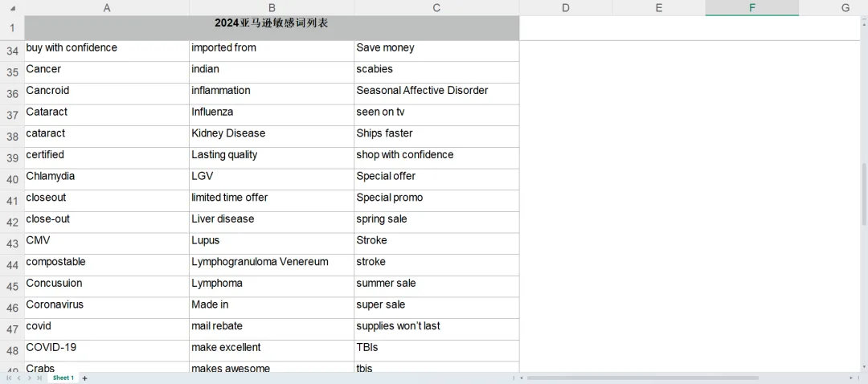Select the title cell '2024亚马逊敏感词列表'
This screenshot has height=384, width=868.
pos(272,28)
